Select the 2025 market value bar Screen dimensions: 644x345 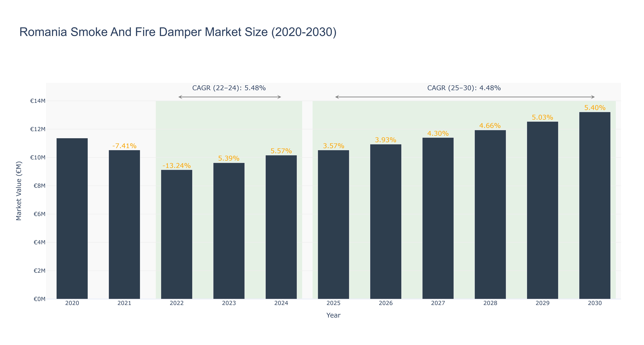[x=333, y=224]
